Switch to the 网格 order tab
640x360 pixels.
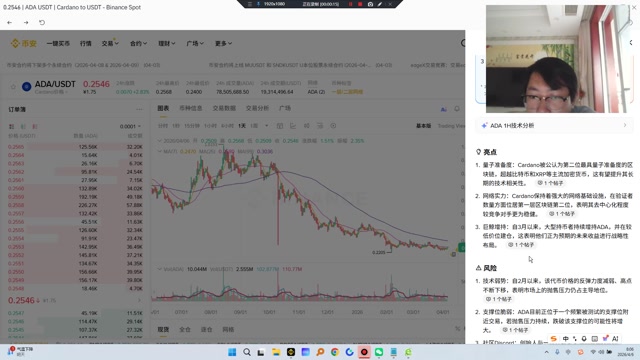(x=228, y=329)
